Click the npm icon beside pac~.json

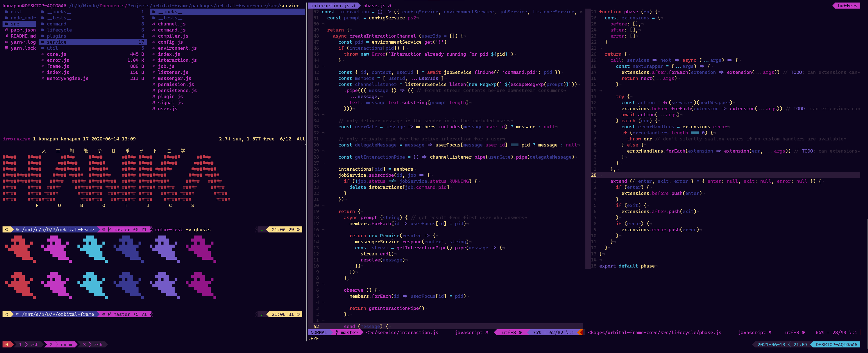7,30
